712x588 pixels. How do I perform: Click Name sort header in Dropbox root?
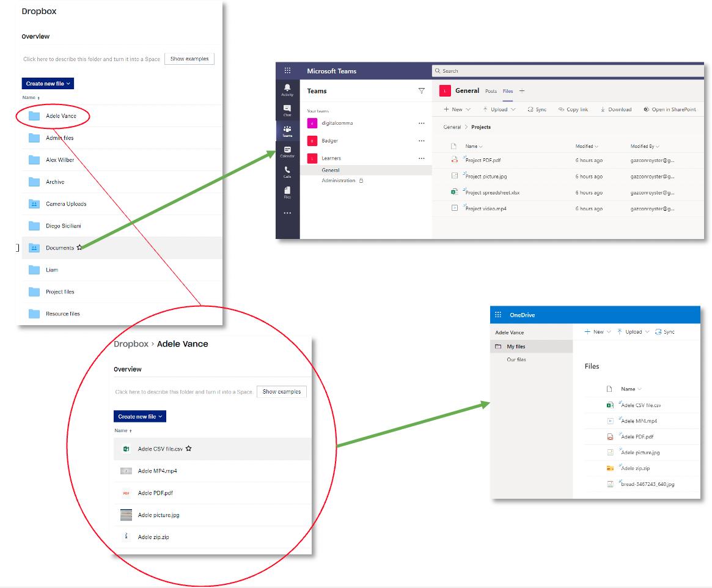(x=31, y=98)
